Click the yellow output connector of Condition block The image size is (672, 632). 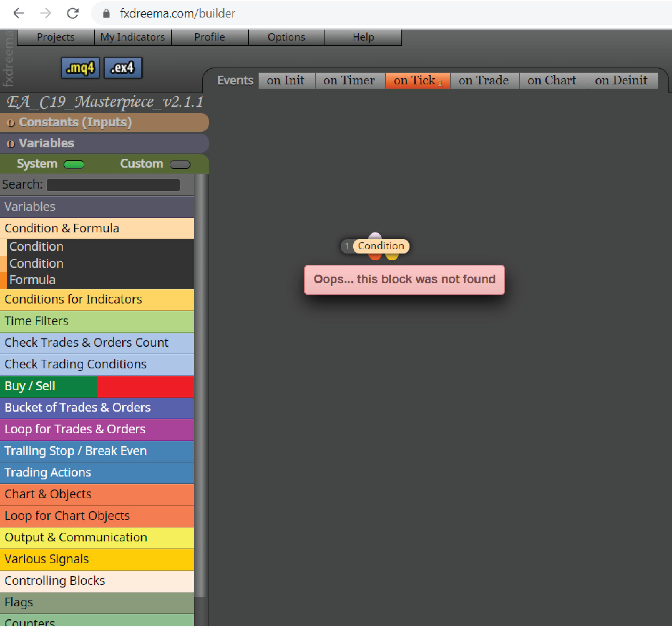tap(392, 257)
